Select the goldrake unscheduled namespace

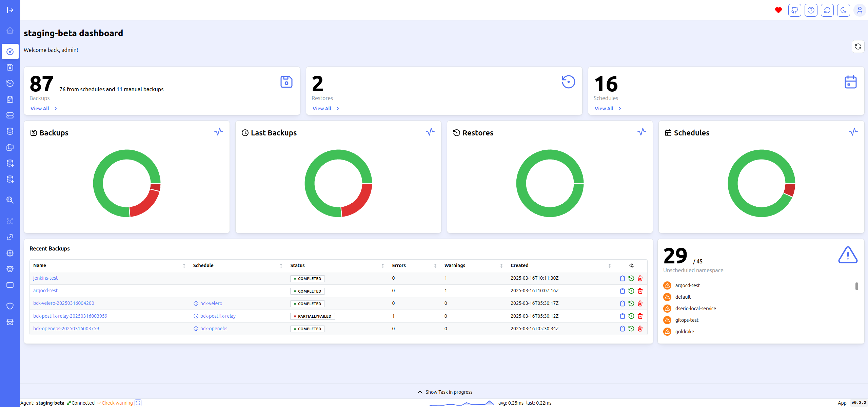click(685, 332)
